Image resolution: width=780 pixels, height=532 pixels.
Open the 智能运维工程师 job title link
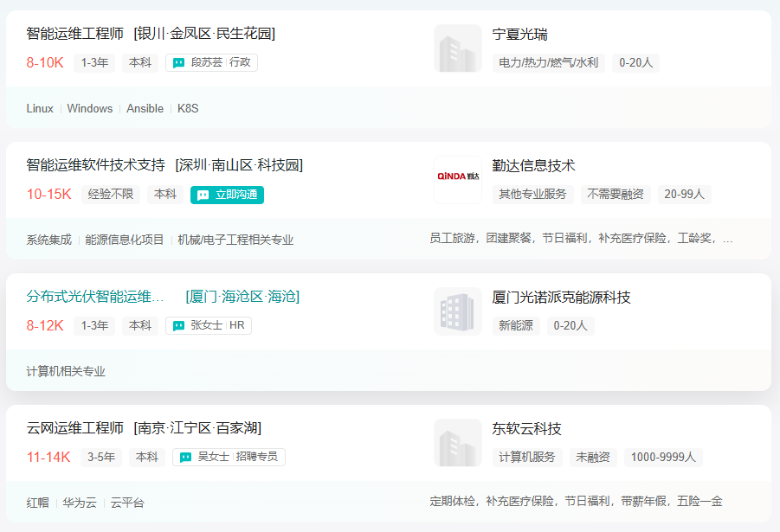click(x=74, y=34)
